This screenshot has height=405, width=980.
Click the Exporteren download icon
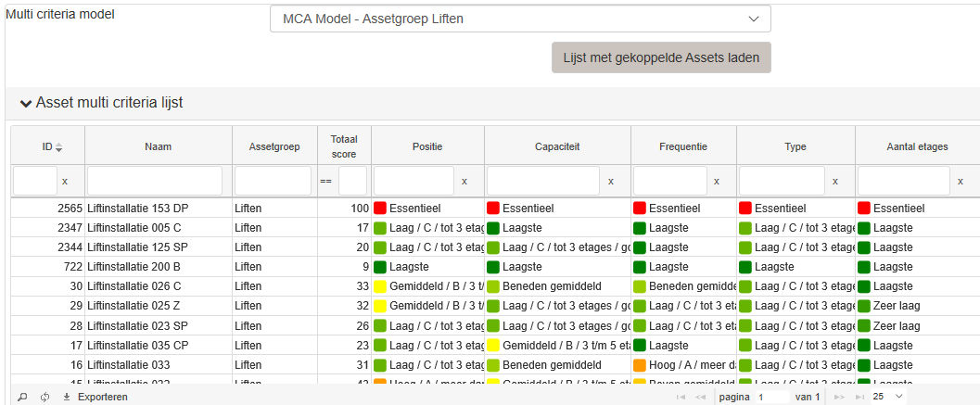tap(67, 397)
